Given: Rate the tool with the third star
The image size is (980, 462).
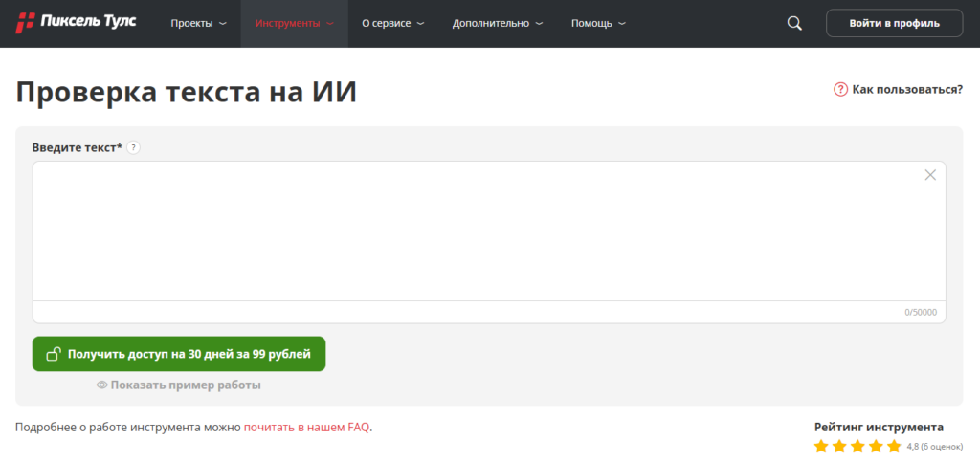Looking at the screenshot, I should pos(857,447).
